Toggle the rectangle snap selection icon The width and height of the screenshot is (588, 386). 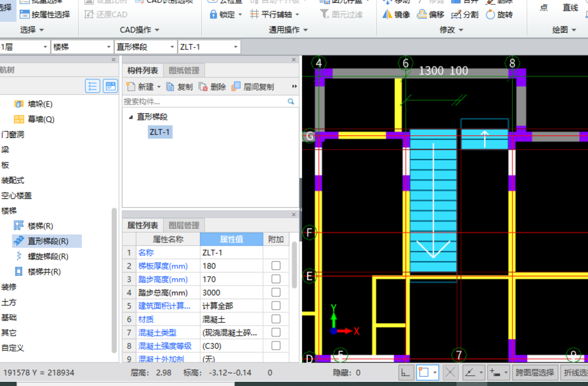coord(423,372)
